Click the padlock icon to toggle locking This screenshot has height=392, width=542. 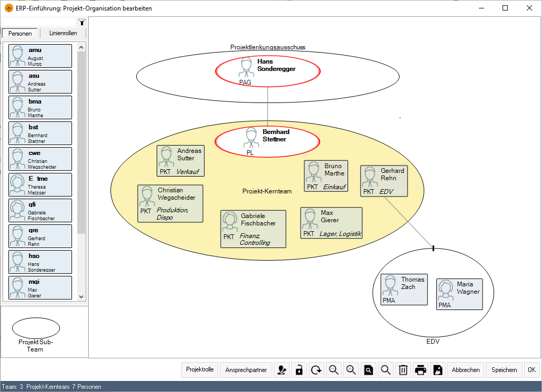299,369
